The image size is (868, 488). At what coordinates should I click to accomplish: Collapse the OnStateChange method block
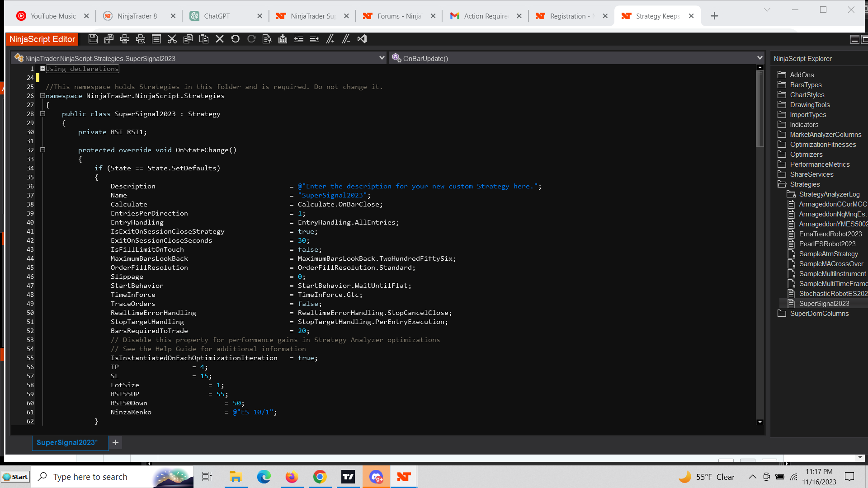(x=42, y=150)
